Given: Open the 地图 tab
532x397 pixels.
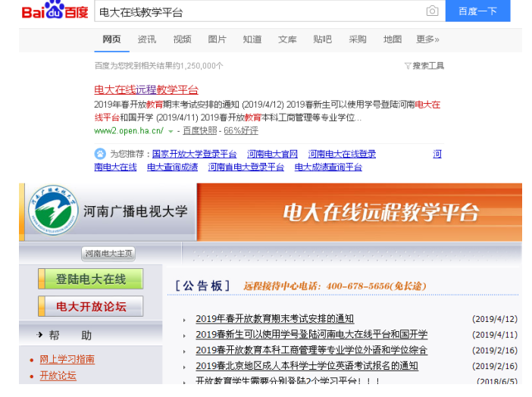Looking at the screenshot, I should click(x=393, y=39).
